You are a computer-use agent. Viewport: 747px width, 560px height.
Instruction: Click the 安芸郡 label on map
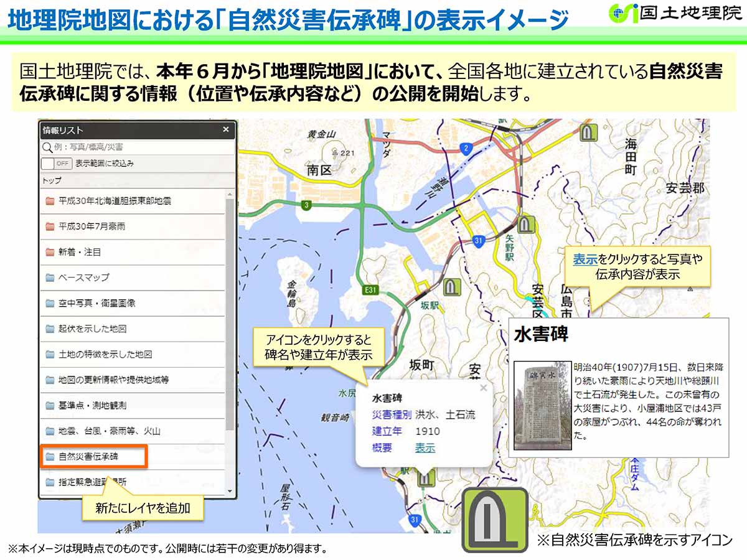pos(685,188)
